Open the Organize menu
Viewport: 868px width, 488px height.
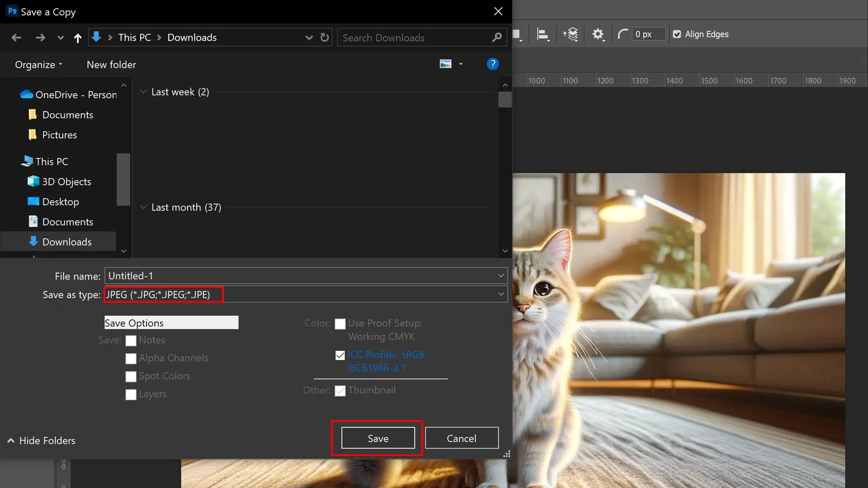pos(39,65)
